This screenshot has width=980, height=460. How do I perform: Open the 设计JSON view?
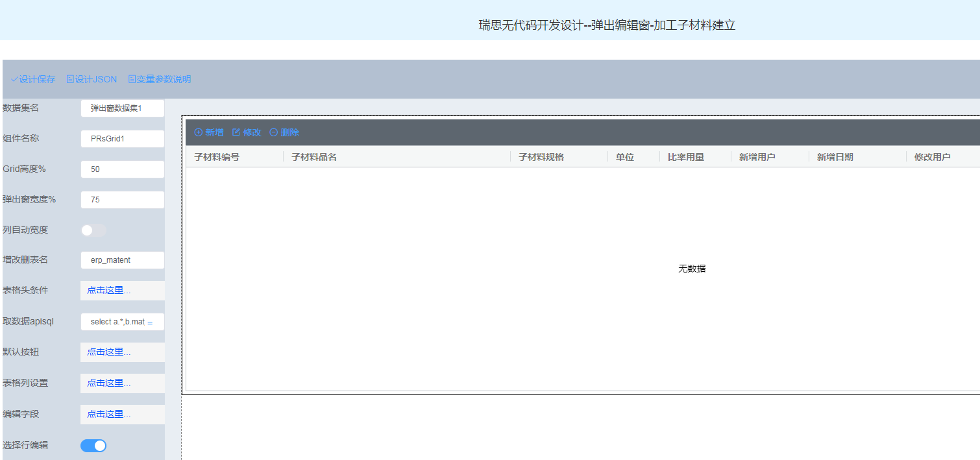(x=92, y=79)
